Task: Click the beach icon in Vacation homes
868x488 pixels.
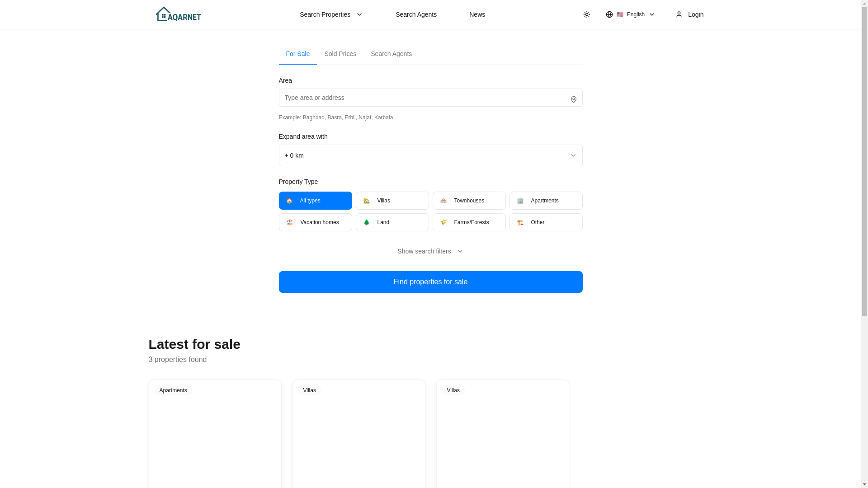Action: pos(290,222)
